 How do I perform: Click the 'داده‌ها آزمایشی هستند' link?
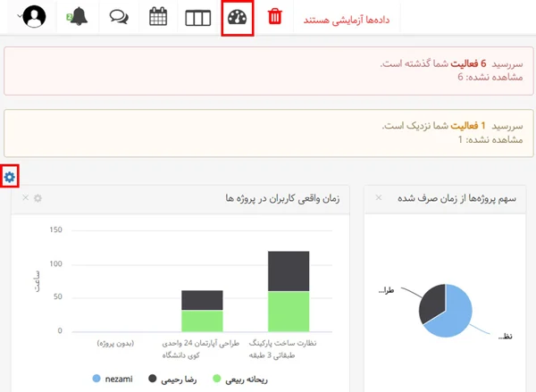click(341, 18)
